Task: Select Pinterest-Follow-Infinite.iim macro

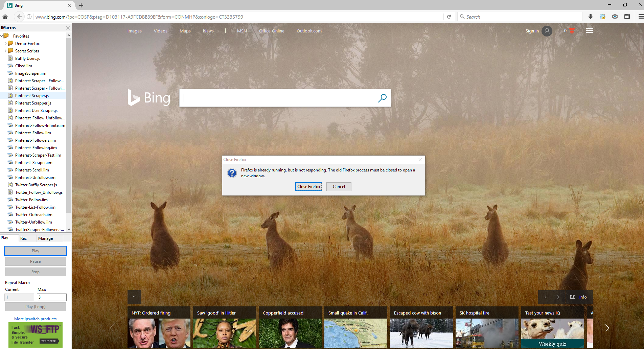Action: [x=40, y=125]
